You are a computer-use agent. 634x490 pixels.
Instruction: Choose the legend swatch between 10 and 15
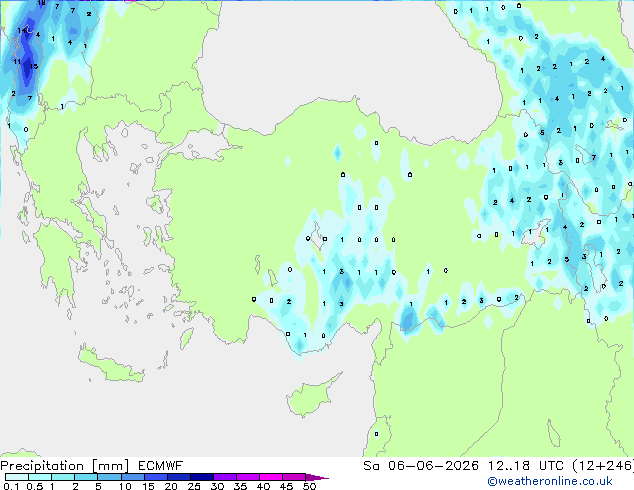coord(132,477)
